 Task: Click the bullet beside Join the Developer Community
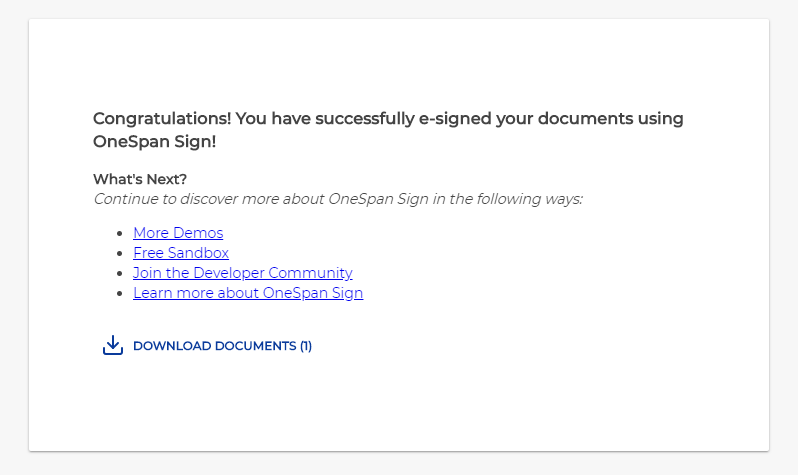(x=120, y=273)
